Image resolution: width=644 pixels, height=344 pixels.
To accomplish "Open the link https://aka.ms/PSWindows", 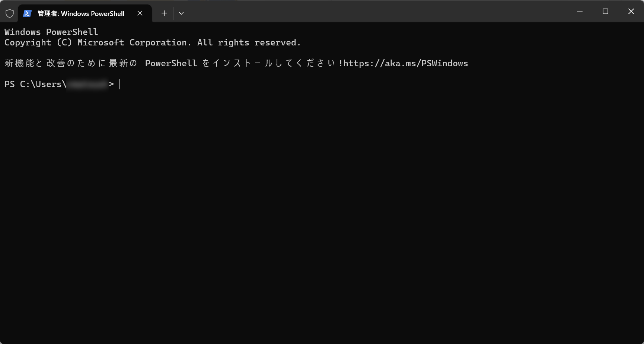I will pos(406,63).
